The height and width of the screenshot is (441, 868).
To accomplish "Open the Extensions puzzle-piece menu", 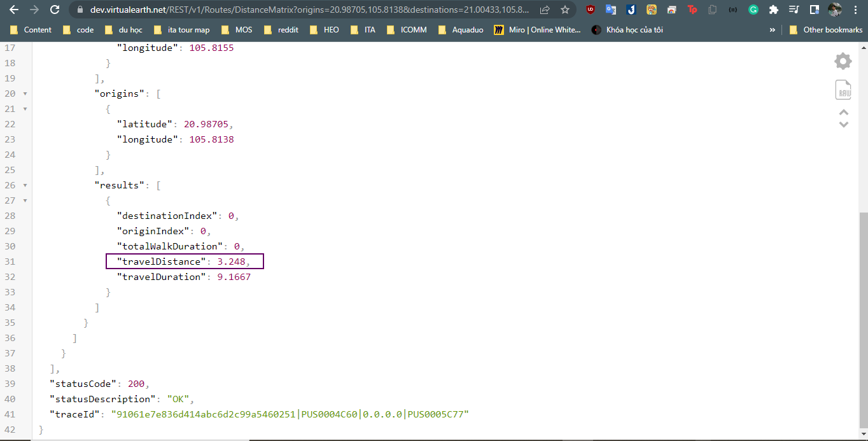I will coord(774,10).
